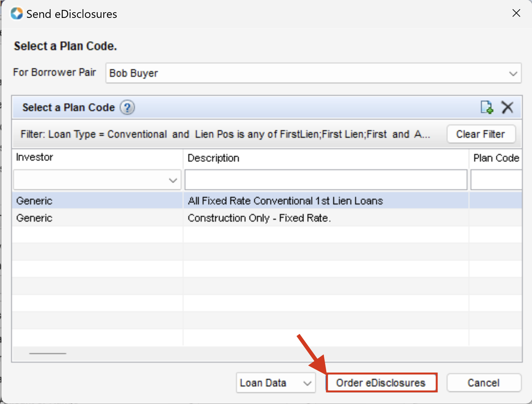Select the Construction Only - Fixed Rate row

[x=259, y=218]
